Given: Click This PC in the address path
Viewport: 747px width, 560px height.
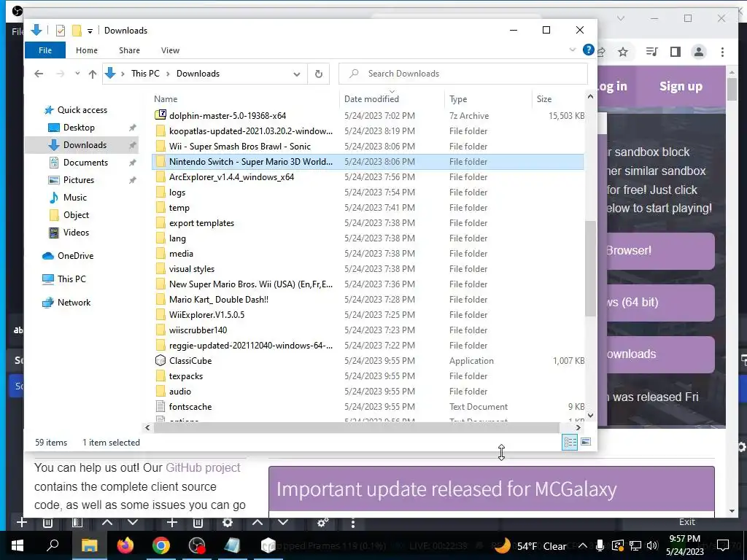Looking at the screenshot, I should 145,74.
